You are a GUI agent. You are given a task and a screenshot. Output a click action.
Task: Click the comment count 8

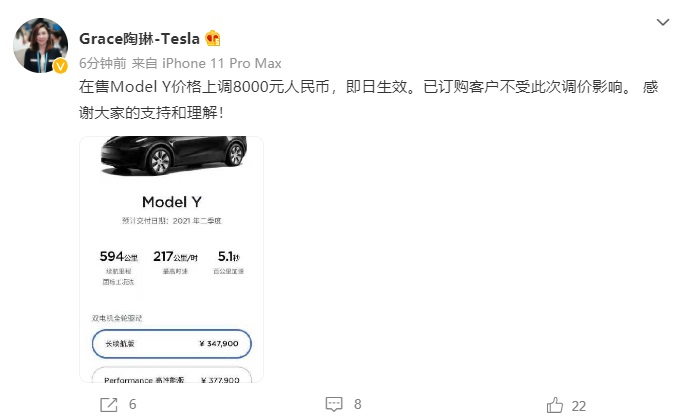(x=358, y=405)
